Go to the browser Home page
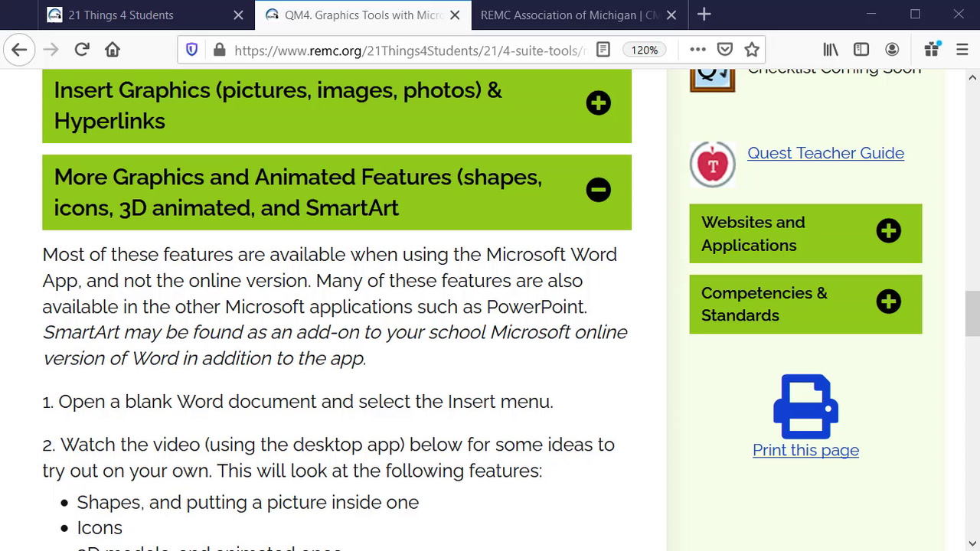This screenshot has width=980, height=551. pyautogui.click(x=113, y=50)
